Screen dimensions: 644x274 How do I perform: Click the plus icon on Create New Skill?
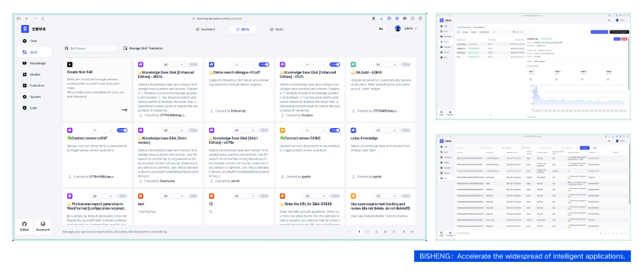(69, 64)
